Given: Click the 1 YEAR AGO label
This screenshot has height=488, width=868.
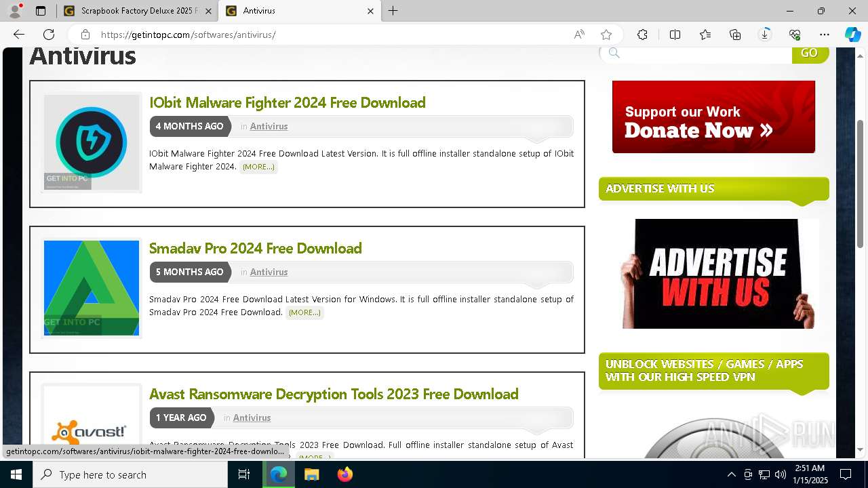Looking at the screenshot, I should (181, 418).
